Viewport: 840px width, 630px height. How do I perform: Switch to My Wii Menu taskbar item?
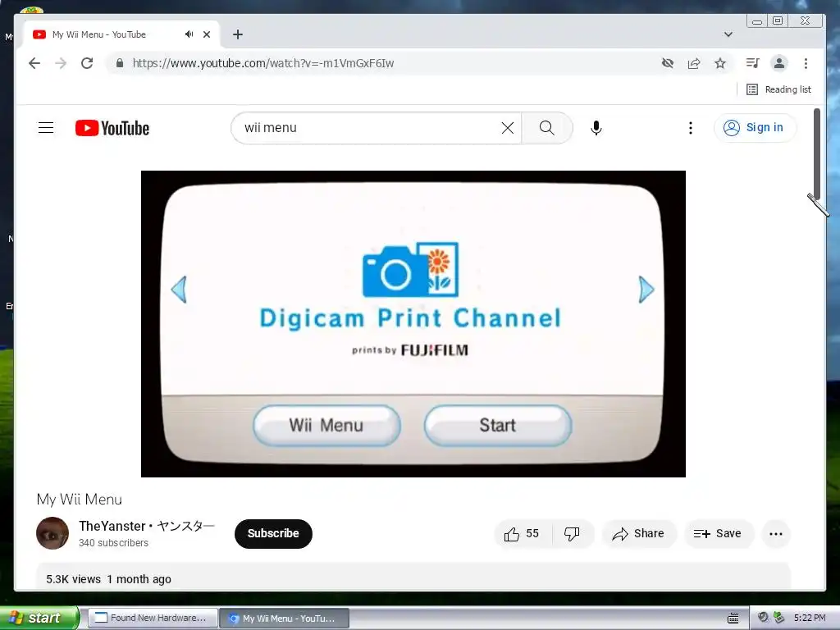[x=285, y=619]
